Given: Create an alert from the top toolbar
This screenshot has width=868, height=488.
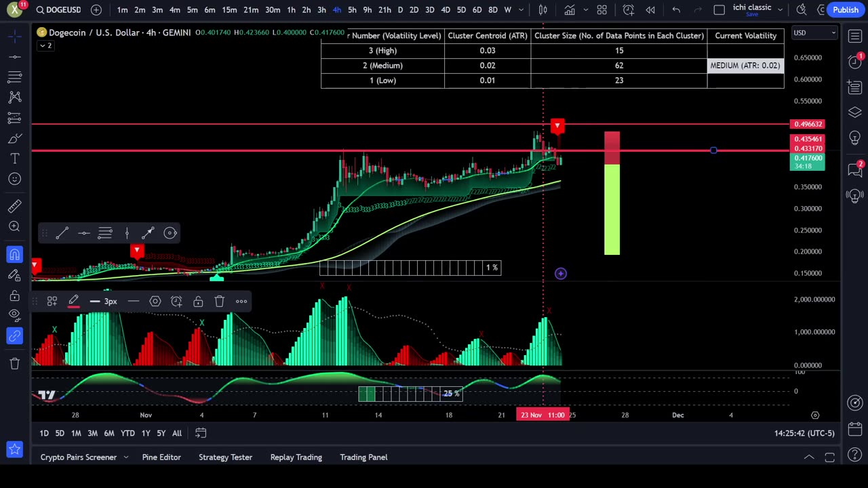Looking at the screenshot, I should pyautogui.click(x=629, y=9).
